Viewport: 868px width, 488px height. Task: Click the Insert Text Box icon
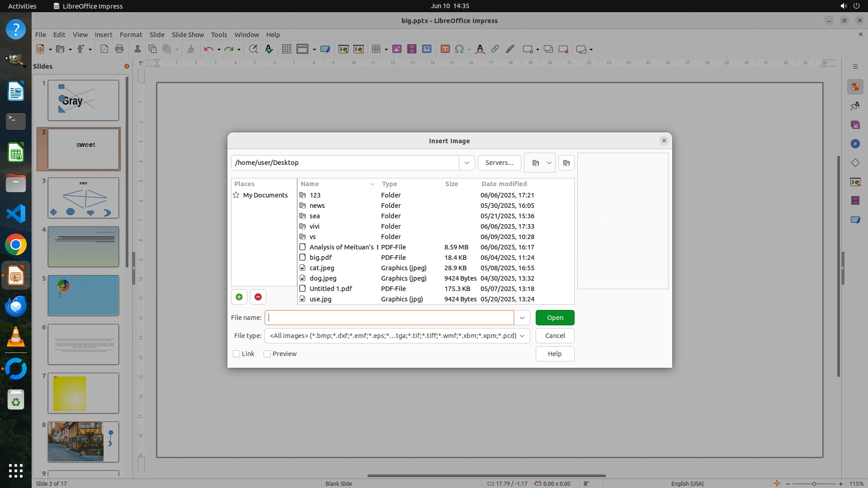pos(445,49)
